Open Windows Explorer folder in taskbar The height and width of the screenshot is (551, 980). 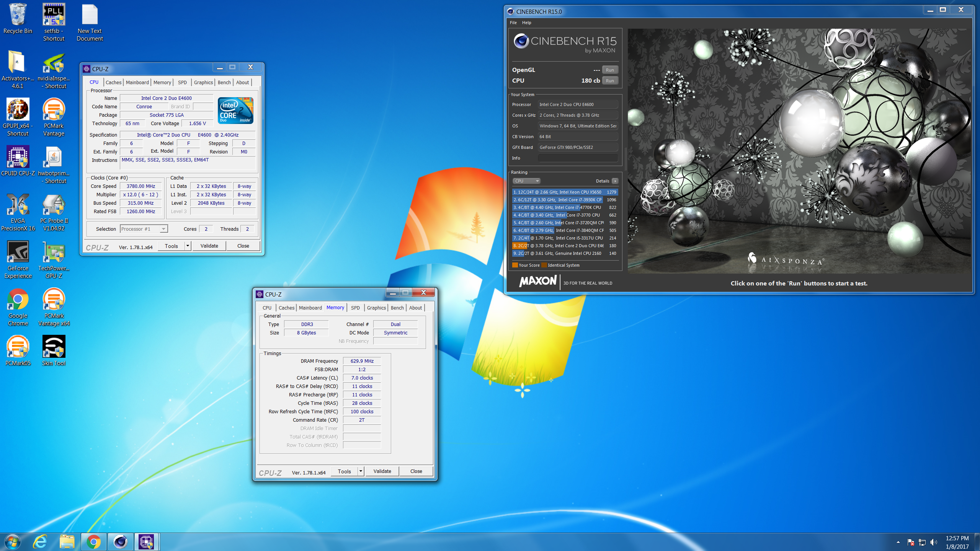[x=67, y=542]
